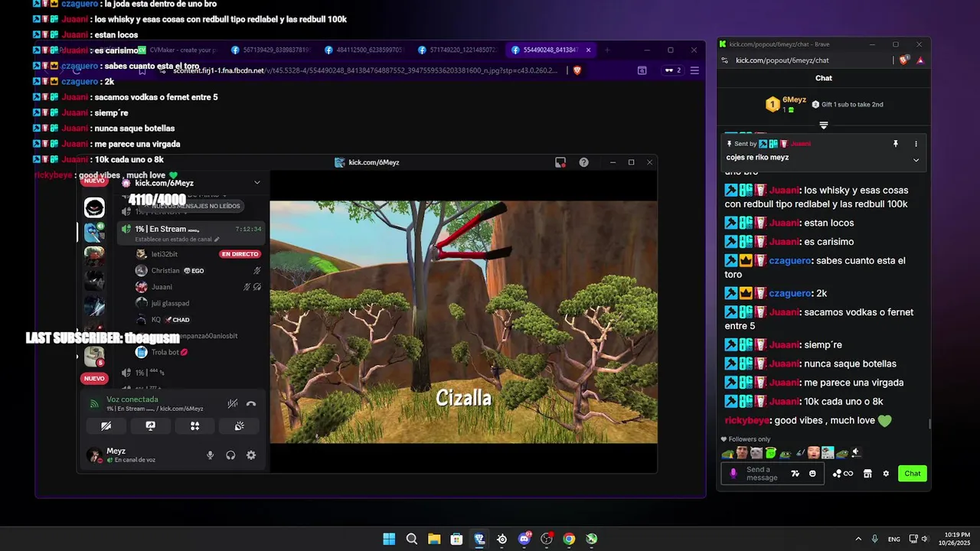Select user Christian in the voice channel

point(165,271)
